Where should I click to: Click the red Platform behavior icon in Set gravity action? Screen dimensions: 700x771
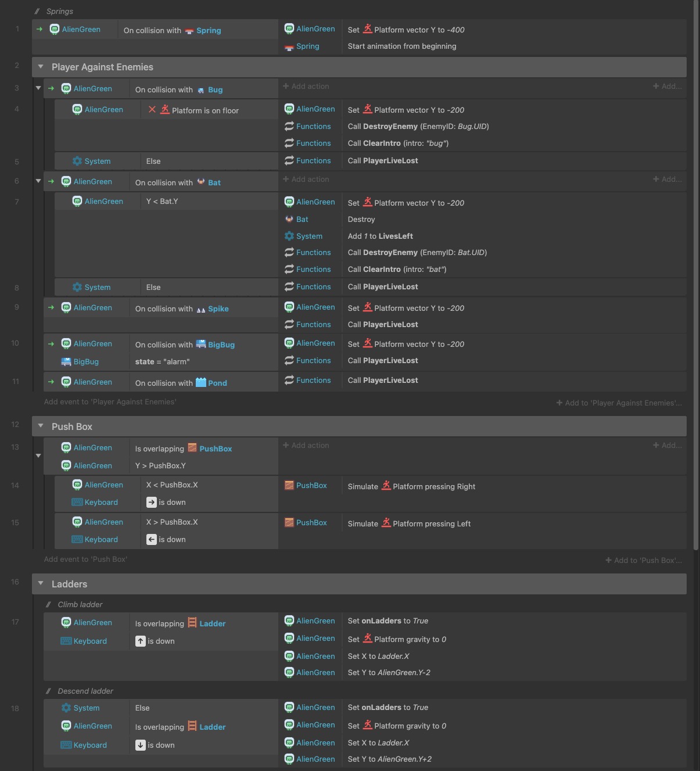368,639
